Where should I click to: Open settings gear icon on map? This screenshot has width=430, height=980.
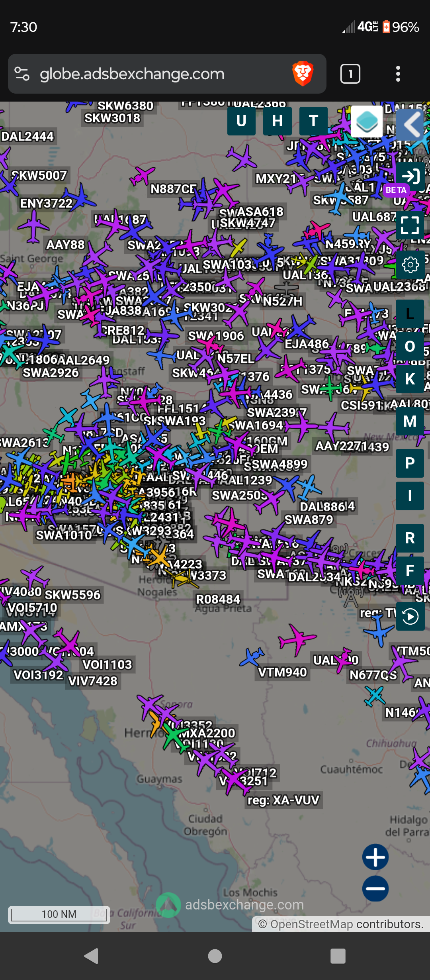coord(410,265)
